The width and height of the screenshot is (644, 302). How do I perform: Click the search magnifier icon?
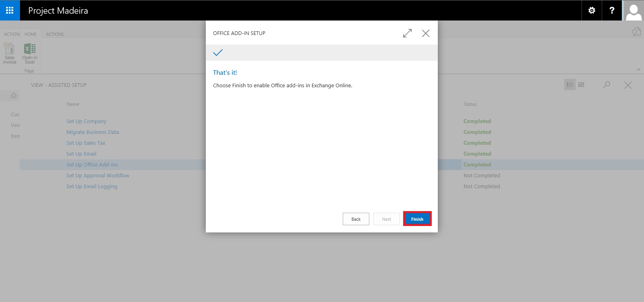pos(607,85)
